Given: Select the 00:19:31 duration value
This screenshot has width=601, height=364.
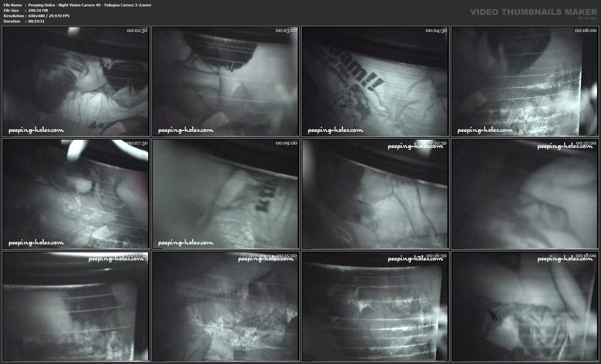Looking at the screenshot, I should coord(36,21).
